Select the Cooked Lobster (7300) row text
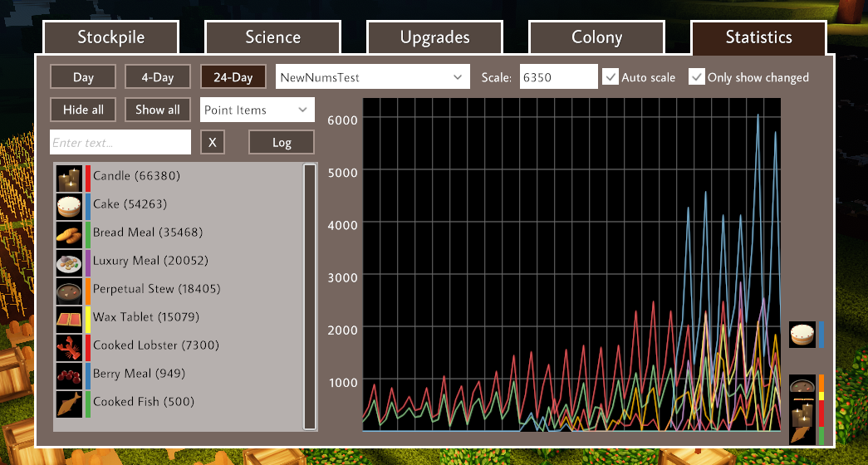 156,345
